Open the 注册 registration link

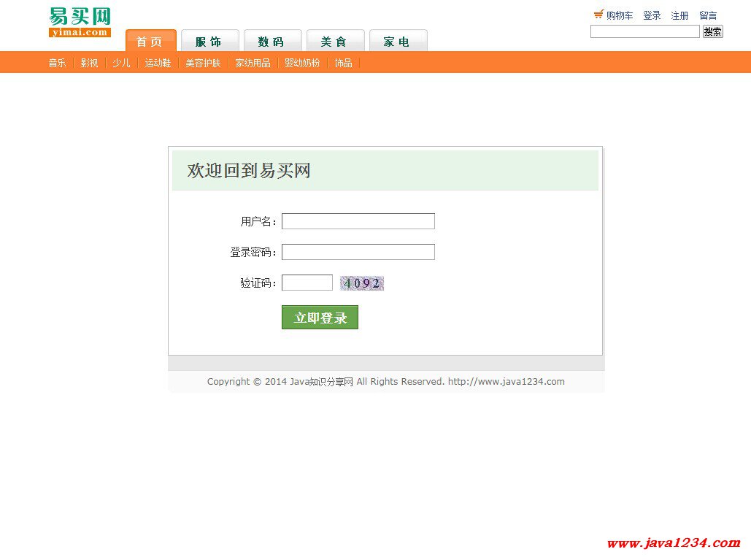tap(679, 15)
